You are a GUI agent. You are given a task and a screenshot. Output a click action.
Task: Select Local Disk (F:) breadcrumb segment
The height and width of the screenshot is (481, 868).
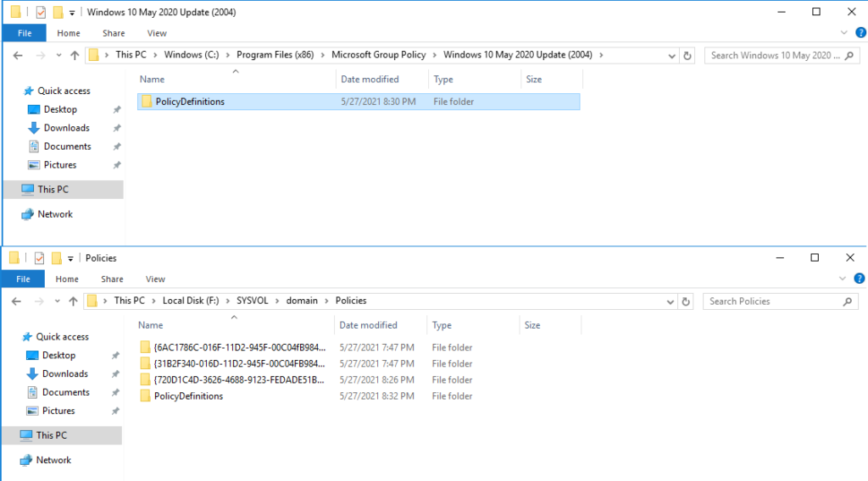[x=191, y=301]
